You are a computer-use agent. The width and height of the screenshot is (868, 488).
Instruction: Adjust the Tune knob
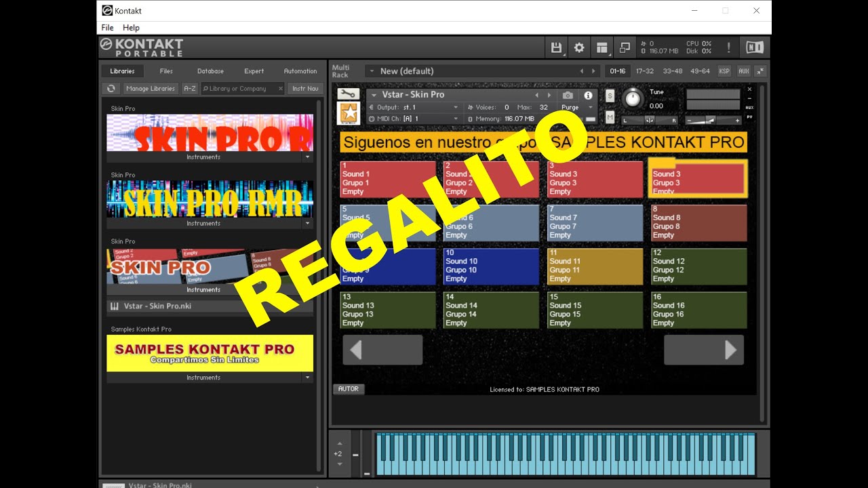(x=632, y=99)
